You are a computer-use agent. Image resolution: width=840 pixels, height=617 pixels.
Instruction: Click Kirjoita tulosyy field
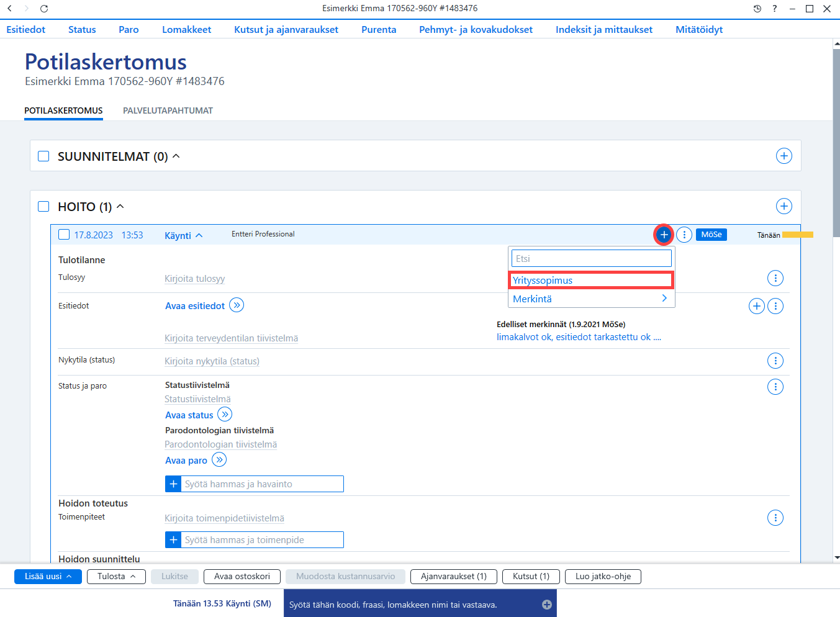point(195,279)
